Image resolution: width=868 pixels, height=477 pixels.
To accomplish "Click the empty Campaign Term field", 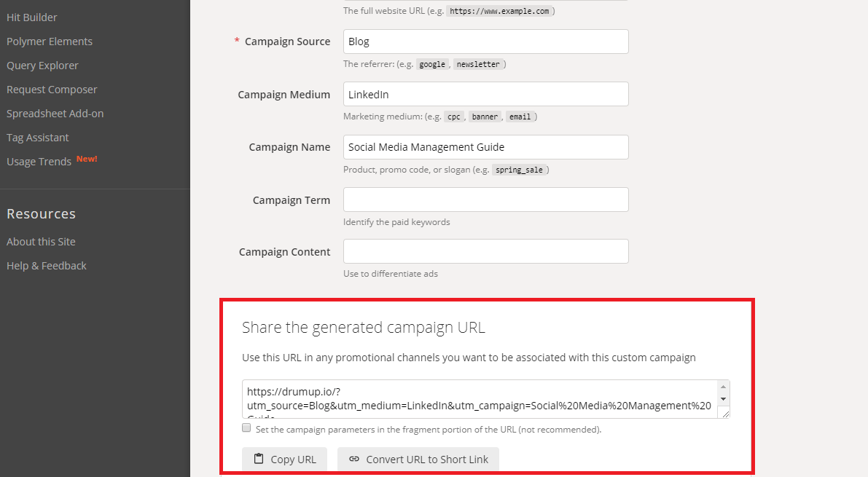I will [x=485, y=200].
